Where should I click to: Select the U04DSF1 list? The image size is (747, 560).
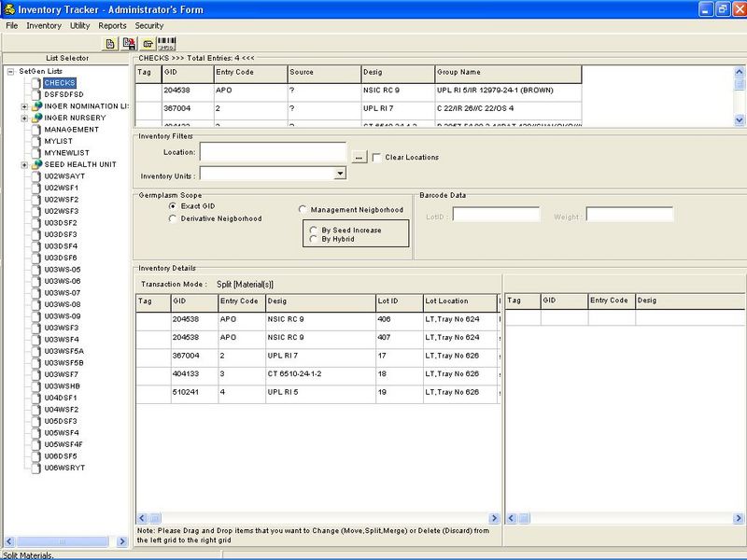point(61,398)
